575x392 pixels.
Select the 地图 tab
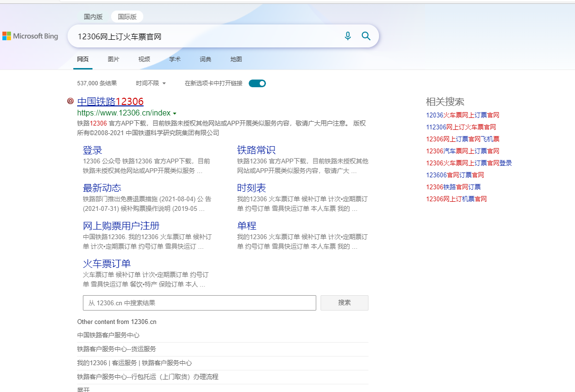[236, 59]
